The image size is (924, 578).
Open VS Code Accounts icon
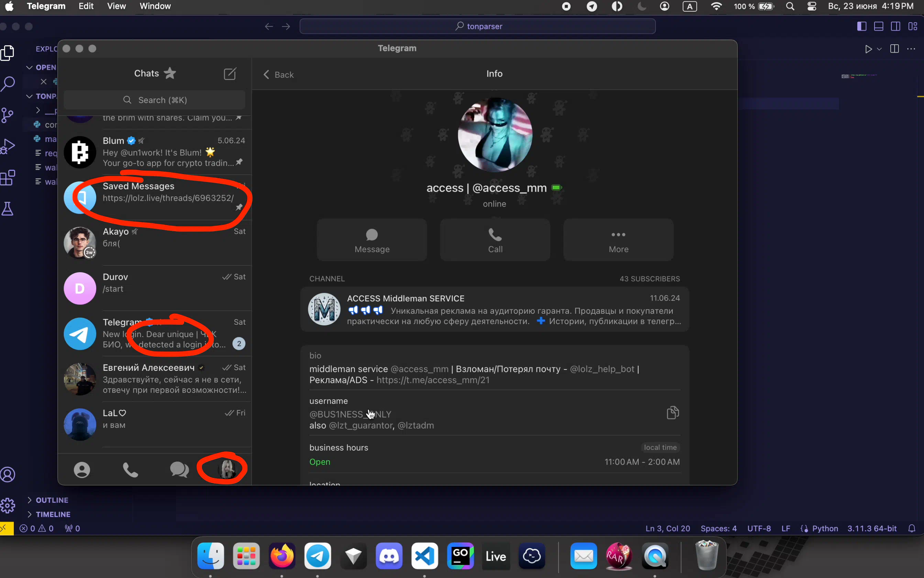pos(8,475)
